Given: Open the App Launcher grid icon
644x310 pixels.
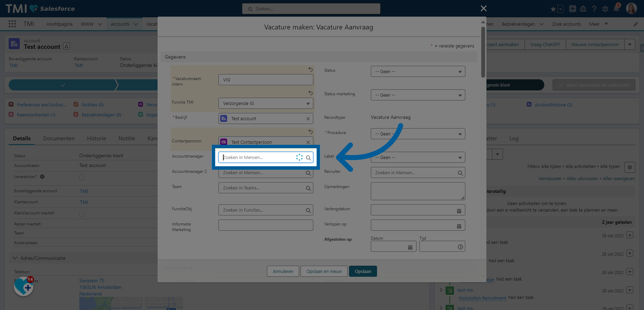Looking at the screenshot, I should pyautogui.click(x=12, y=24).
